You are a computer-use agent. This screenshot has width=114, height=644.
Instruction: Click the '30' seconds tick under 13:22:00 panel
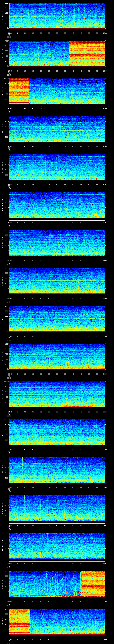pyautogui.click(x=57, y=336)
